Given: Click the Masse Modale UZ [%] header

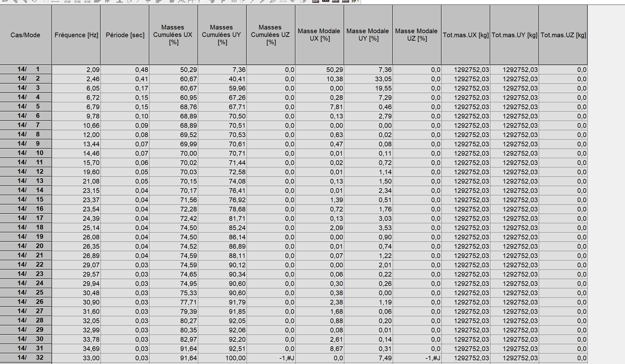Looking at the screenshot, I should click(417, 35).
